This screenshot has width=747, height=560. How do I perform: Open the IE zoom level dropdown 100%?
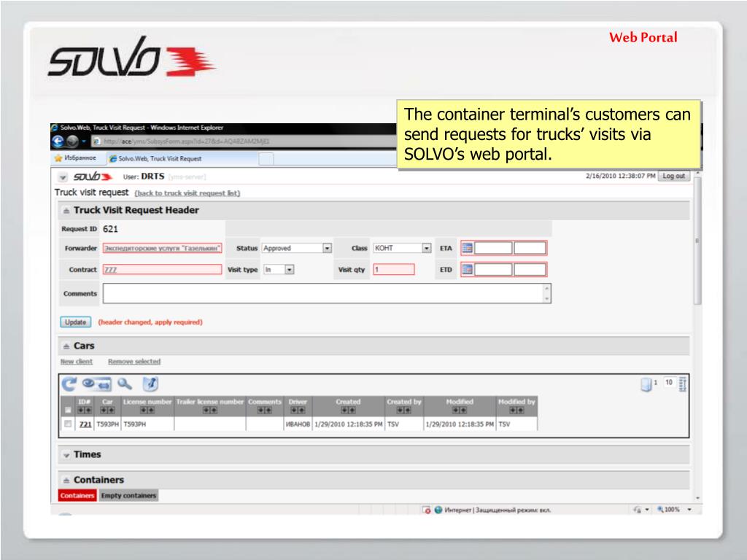(x=689, y=510)
